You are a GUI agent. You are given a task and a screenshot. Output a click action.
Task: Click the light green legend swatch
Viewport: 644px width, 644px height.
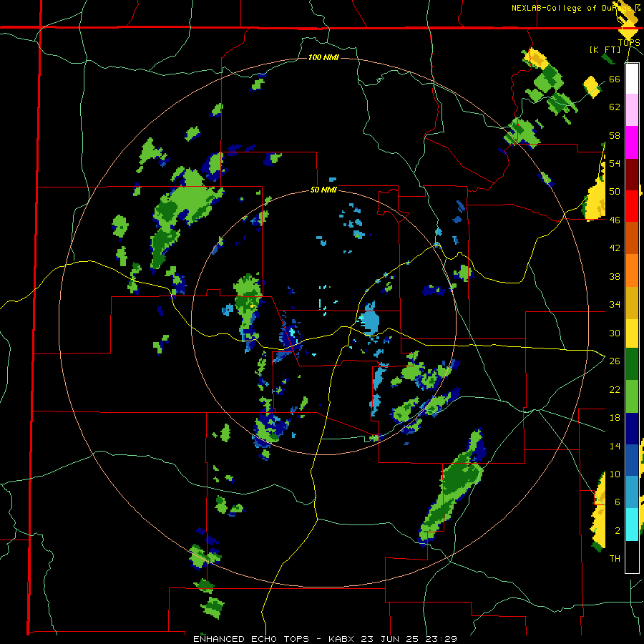click(632, 396)
